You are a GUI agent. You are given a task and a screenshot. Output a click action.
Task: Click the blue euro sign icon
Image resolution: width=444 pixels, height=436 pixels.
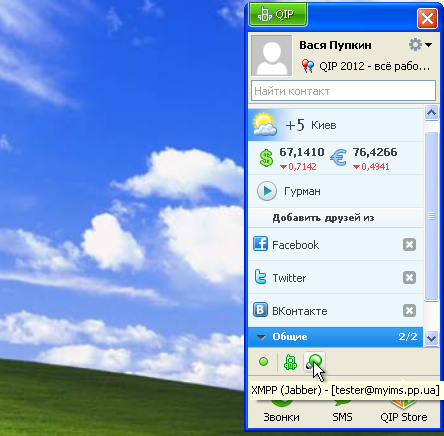point(338,158)
